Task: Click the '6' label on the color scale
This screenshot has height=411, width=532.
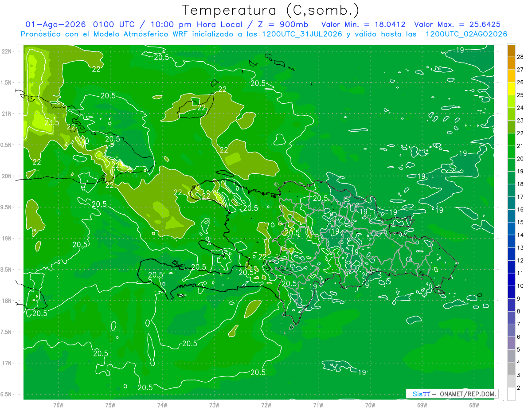Action: 519,337
